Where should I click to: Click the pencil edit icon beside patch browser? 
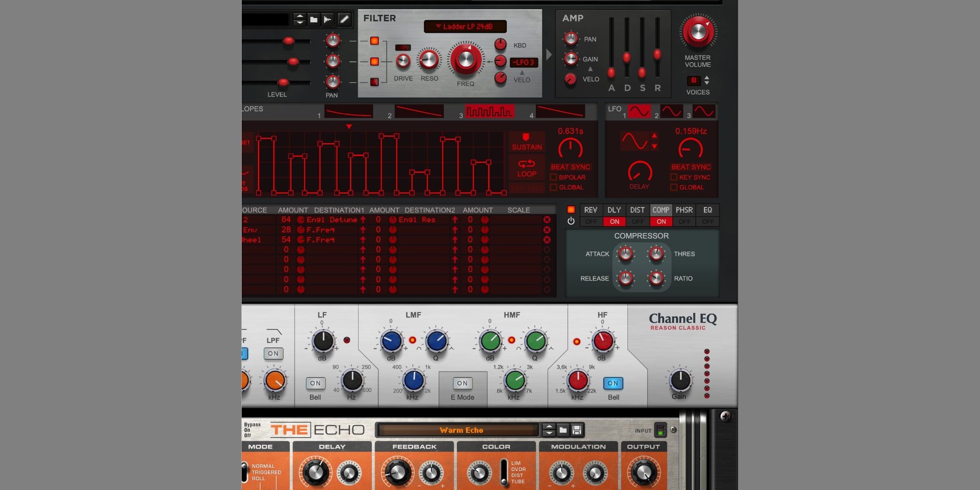(344, 20)
